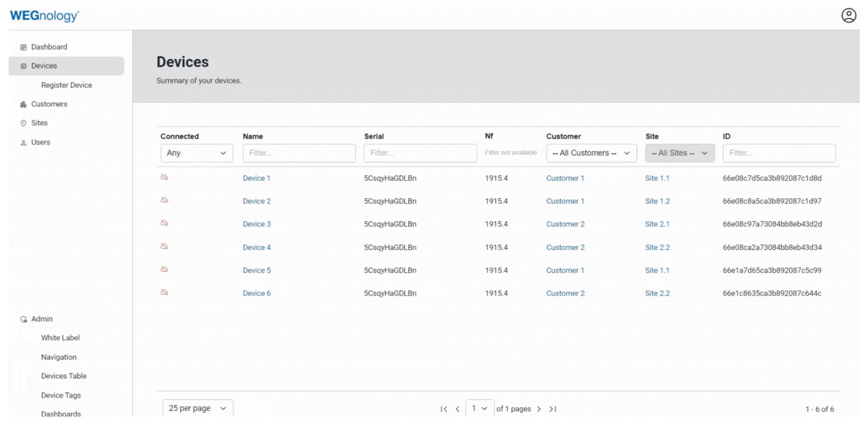868x434 pixels.
Task: Expand the Connected 'Any' filter dropdown
Action: tap(196, 153)
